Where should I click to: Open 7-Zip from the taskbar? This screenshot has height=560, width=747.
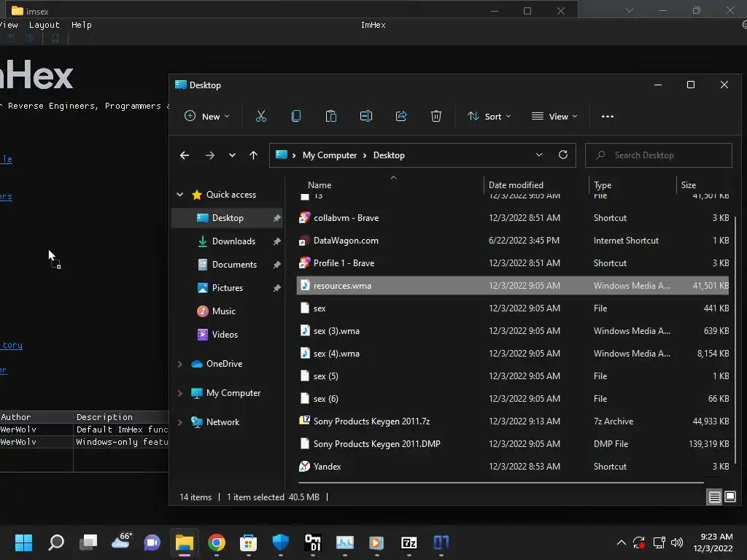409,542
